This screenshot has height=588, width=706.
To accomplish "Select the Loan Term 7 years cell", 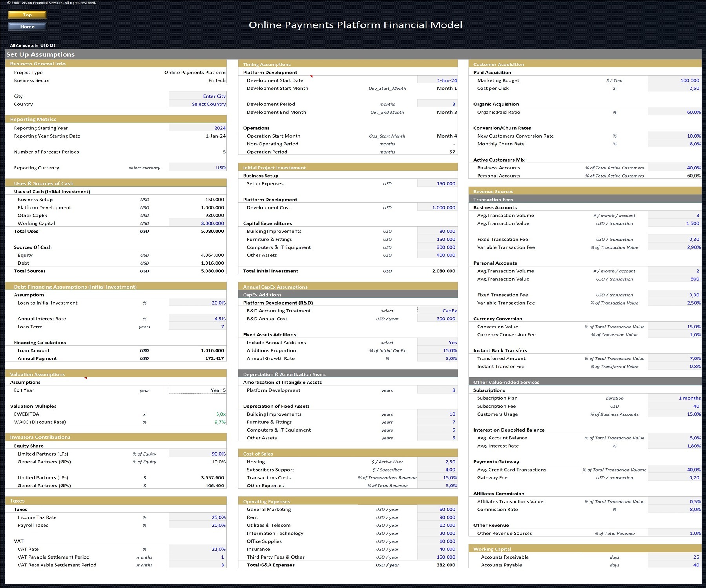I will (x=198, y=327).
